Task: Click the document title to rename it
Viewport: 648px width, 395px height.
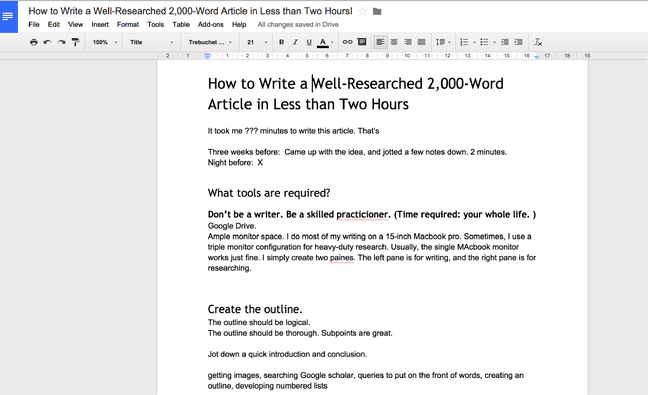Action: [x=190, y=11]
